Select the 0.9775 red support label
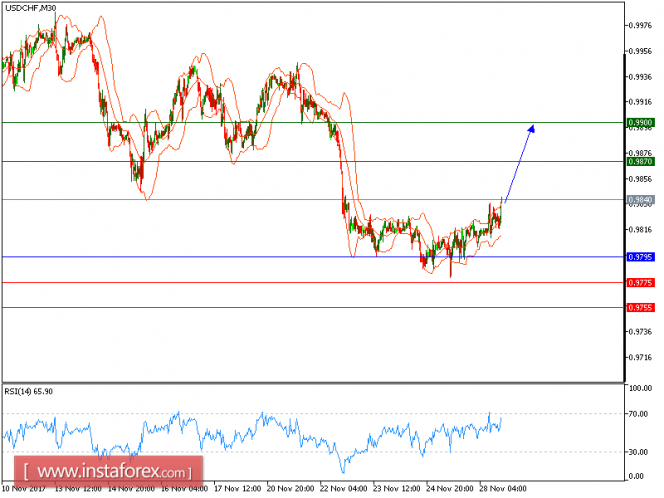Viewport: 664px width, 498px height. tap(640, 282)
